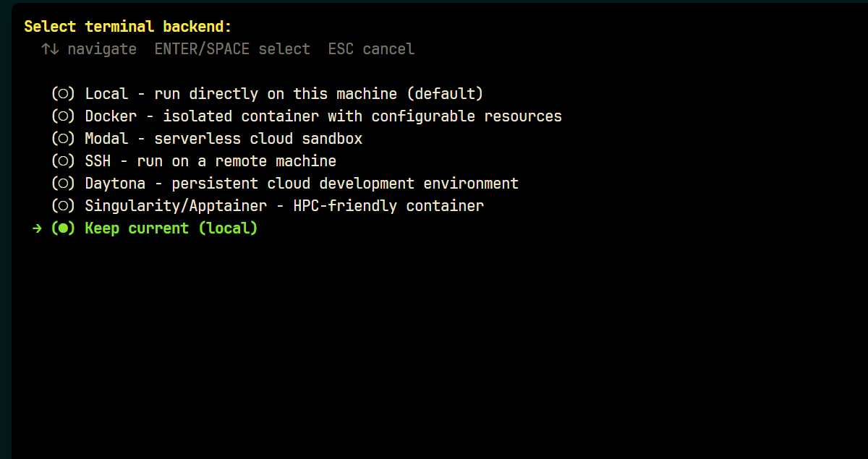Click the "navigate" hint text
868x459 pixels.
[x=102, y=49]
